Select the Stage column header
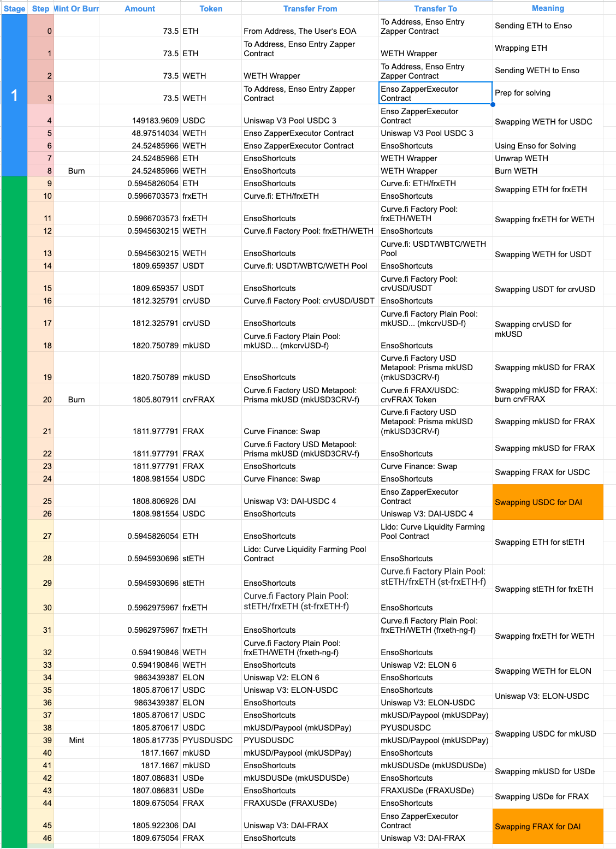The width and height of the screenshot is (616, 849). tap(14, 8)
